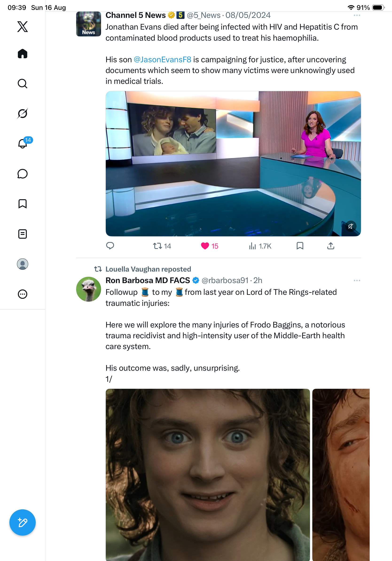Viewport: 392px width, 561px height.
Task: Open Bookmarks in the sidebar
Action: 23,204
